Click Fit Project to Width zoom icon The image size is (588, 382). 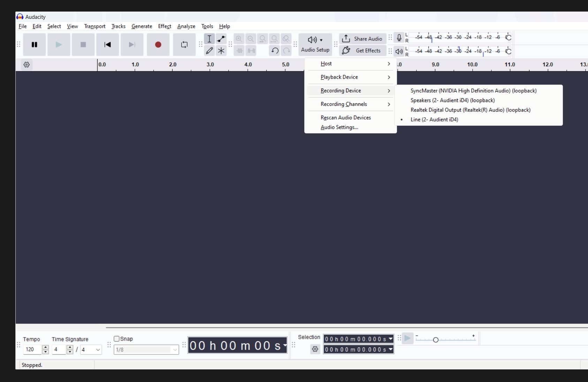click(274, 39)
